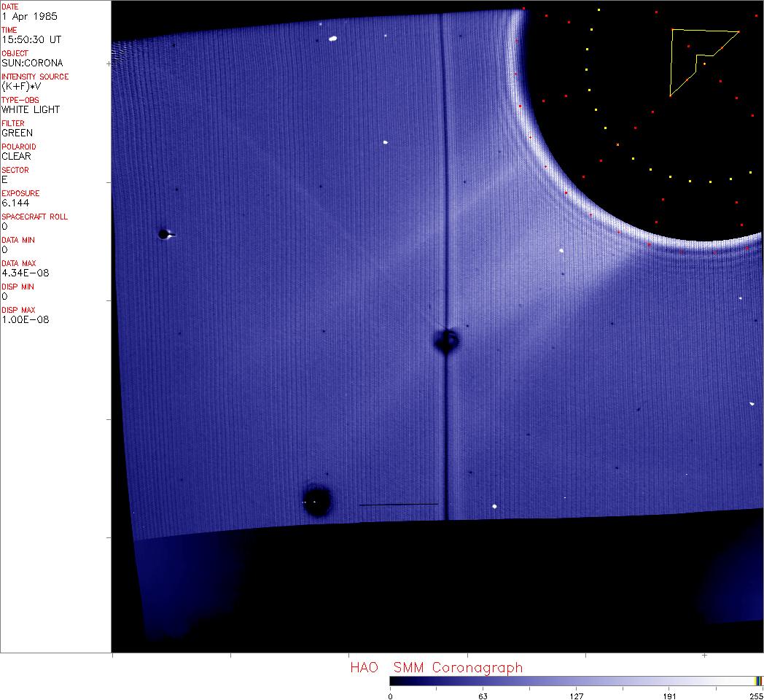Click the time value "15:50:30 UT"
The width and height of the screenshot is (764, 700).
[29, 39]
